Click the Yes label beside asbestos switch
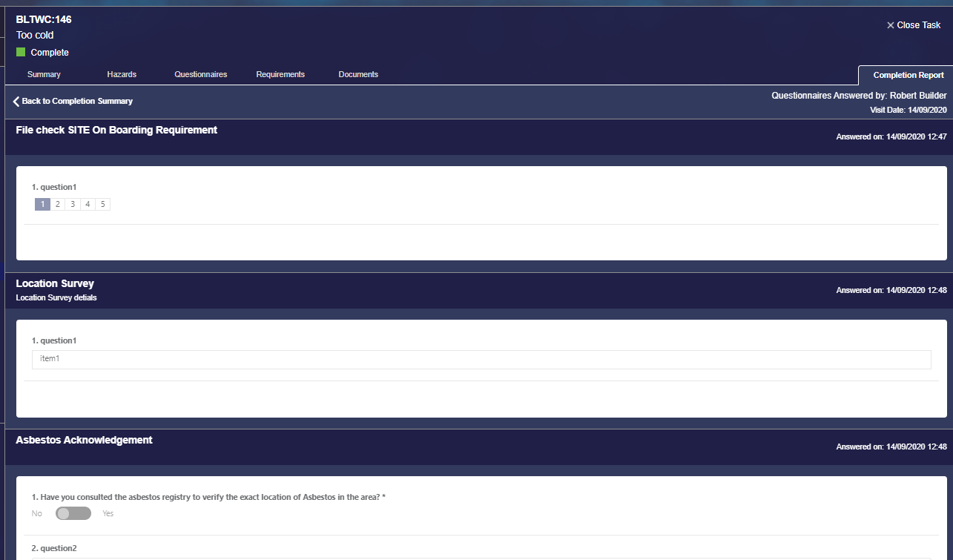953x560 pixels. pos(108,513)
